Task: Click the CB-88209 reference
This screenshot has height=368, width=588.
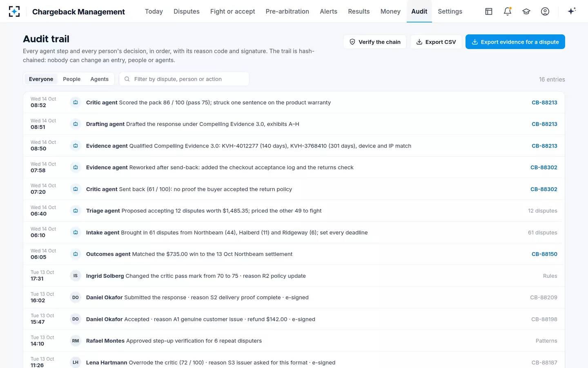Action: click(543, 297)
